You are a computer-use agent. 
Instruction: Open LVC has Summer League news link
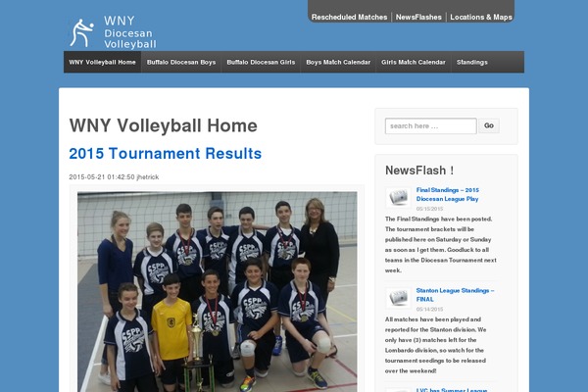click(452, 390)
